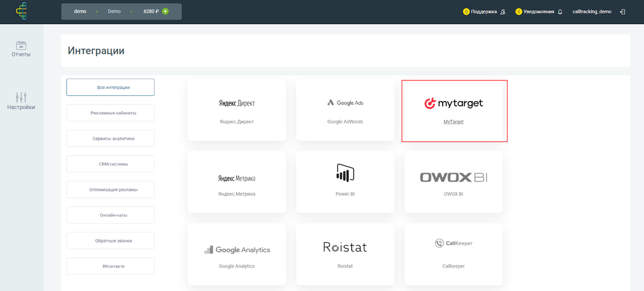
Task: Click the 6280 ₽ balance
Action: [x=151, y=11]
